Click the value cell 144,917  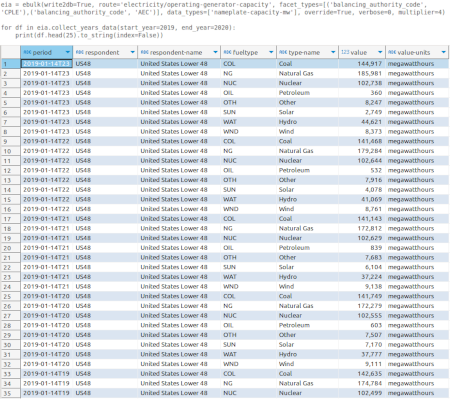coord(362,64)
